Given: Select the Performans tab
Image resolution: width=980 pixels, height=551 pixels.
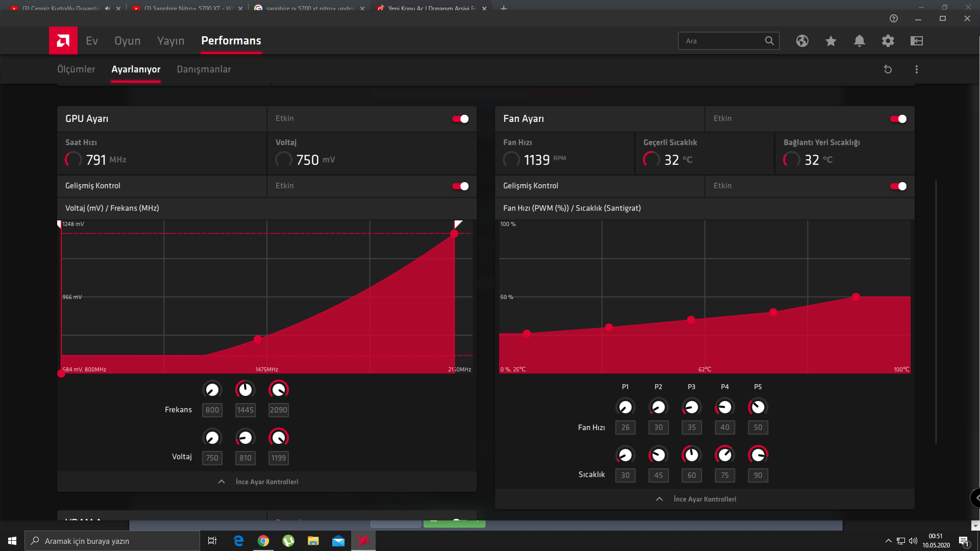Looking at the screenshot, I should click(231, 41).
